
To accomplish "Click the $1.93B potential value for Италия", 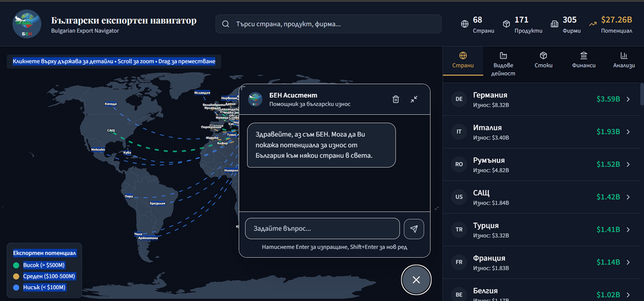I will [609, 131].
